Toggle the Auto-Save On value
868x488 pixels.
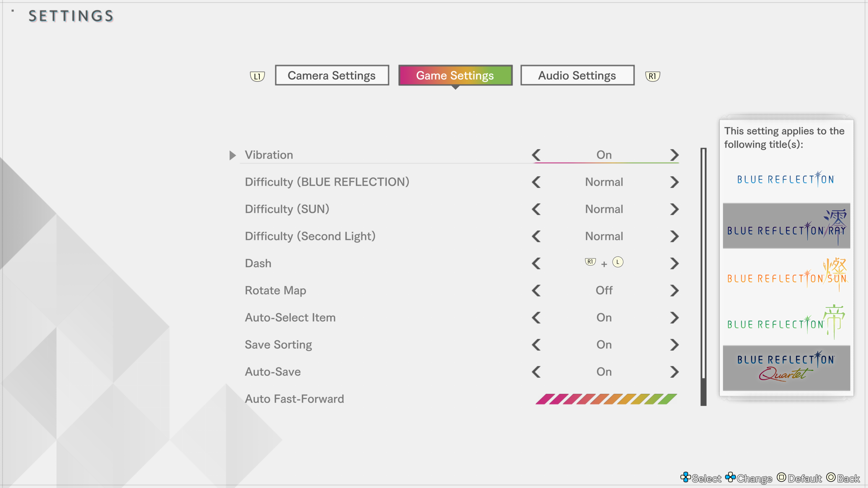[x=604, y=372]
